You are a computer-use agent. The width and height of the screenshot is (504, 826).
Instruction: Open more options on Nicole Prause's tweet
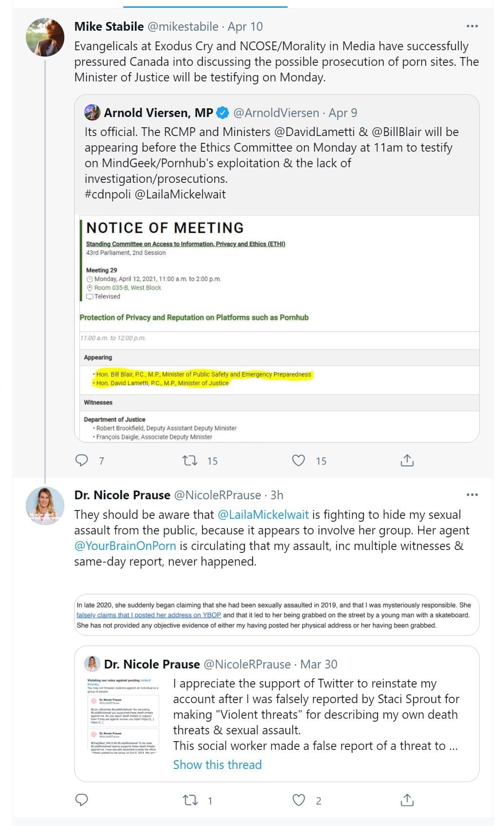472,495
